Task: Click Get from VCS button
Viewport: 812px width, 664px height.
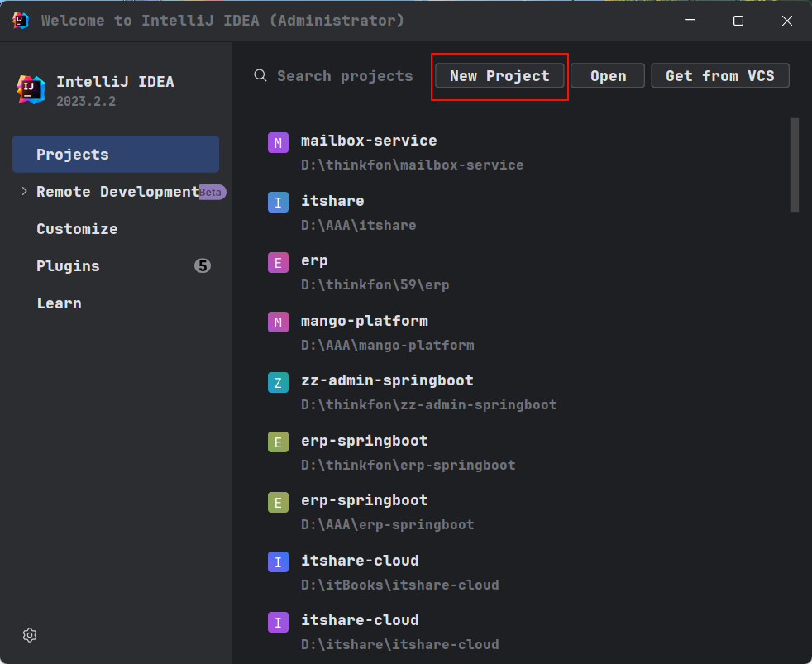Action: click(x=720, y=75)
